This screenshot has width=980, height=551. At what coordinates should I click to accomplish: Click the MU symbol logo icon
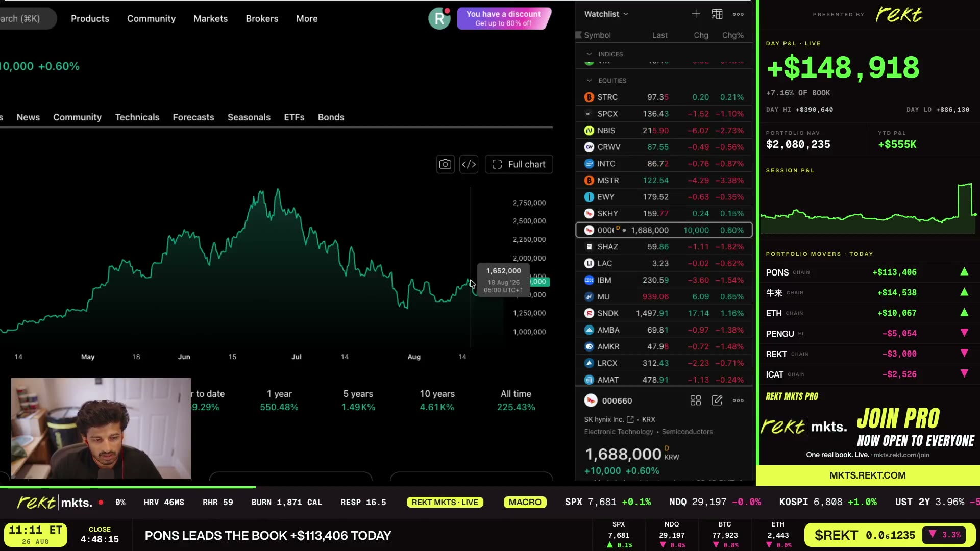coord(589,296)
